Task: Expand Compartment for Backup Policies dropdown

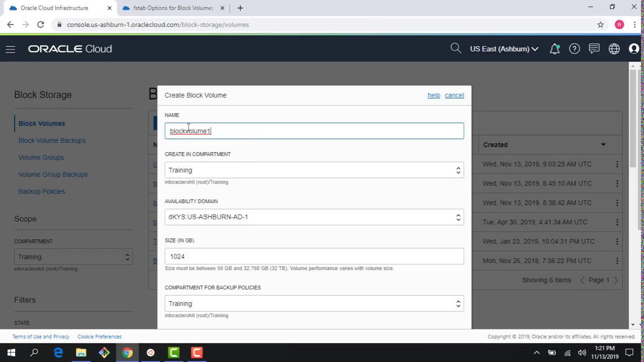Action: point(314,304)
